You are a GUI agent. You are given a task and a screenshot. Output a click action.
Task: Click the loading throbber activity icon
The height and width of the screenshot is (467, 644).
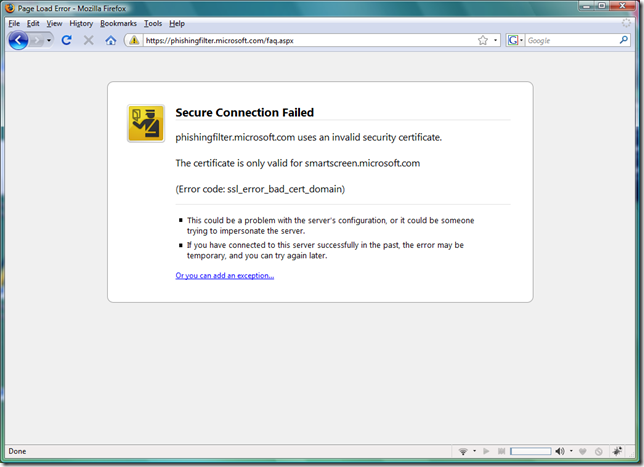pos(626,23)
